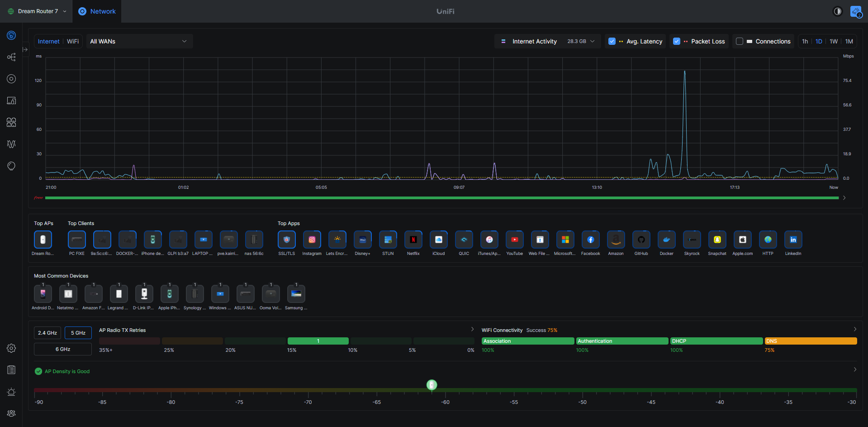Expand the WiFi Connectivity panel chevron
868x427 pixels.
855,329
